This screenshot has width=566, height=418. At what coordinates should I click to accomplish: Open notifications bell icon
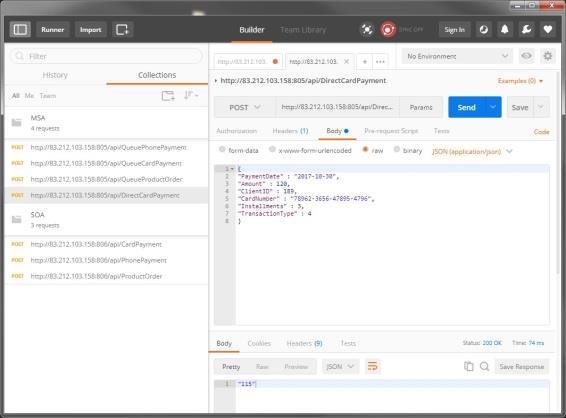click(505, 29)
